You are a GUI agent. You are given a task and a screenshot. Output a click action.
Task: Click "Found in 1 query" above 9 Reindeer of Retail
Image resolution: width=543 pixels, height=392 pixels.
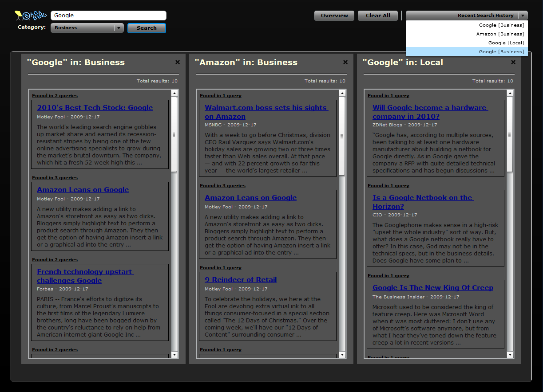(221, 268)
